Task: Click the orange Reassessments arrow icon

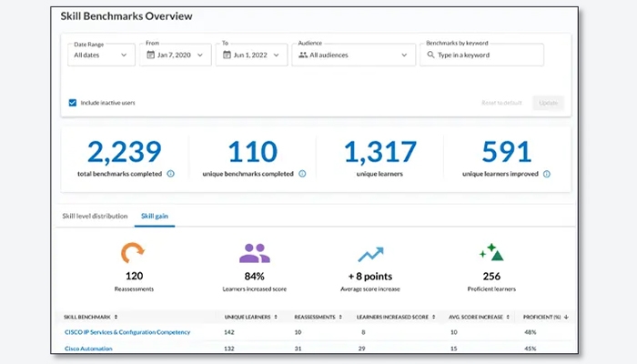Action: pos(135,252)
